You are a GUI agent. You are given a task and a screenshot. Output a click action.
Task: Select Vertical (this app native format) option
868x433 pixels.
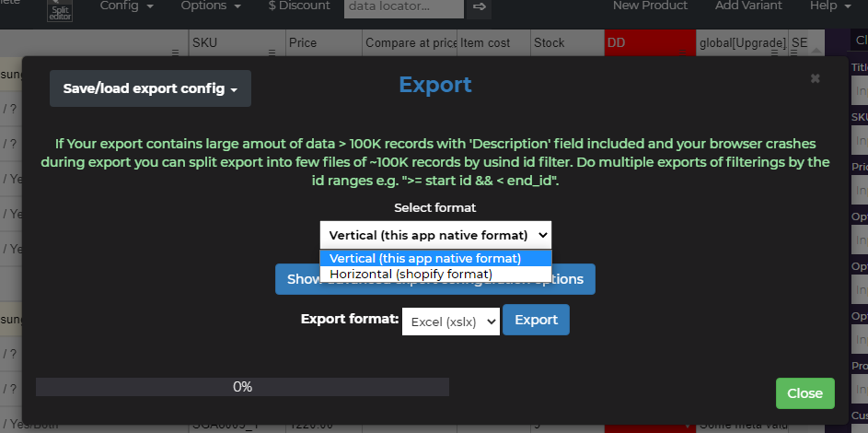[x=425, y=259]
